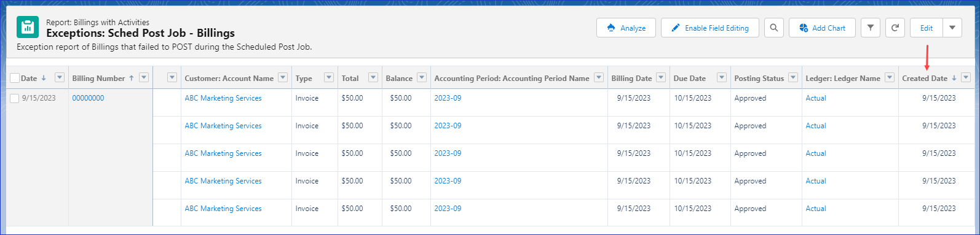Click the Add Chart button
The height and width of the screenshot is (235, 980).
822,28
